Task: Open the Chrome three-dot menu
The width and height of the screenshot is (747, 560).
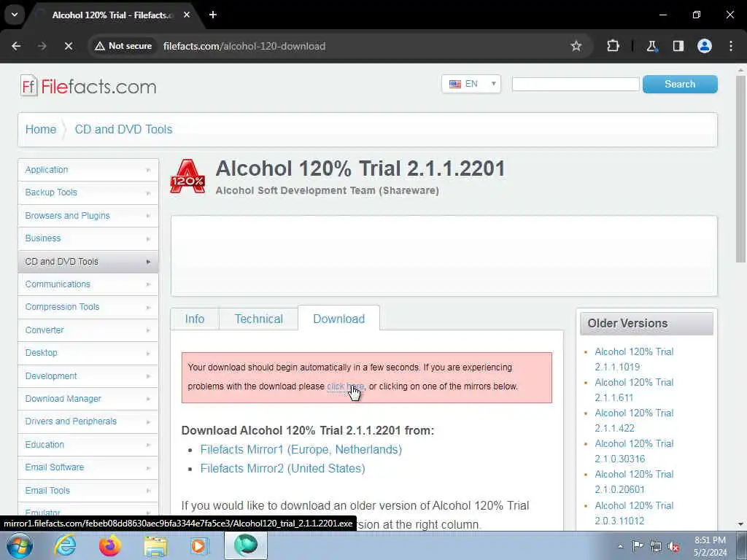Action: tap(731, 46)
